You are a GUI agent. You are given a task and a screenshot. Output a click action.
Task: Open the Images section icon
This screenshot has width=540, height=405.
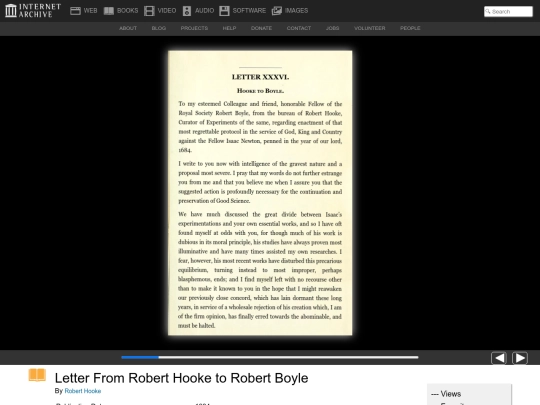point(277,11)
